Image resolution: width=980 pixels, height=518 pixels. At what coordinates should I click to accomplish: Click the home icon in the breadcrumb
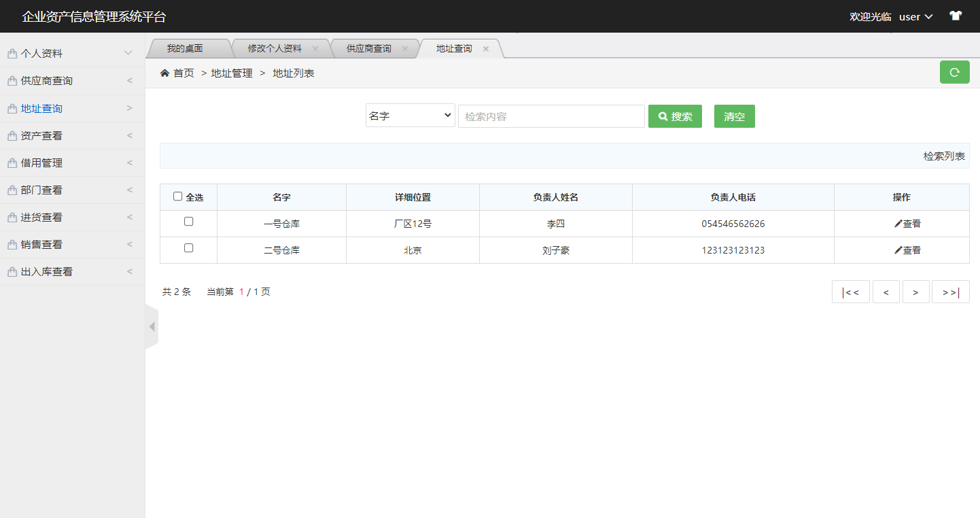coord(164,72)
